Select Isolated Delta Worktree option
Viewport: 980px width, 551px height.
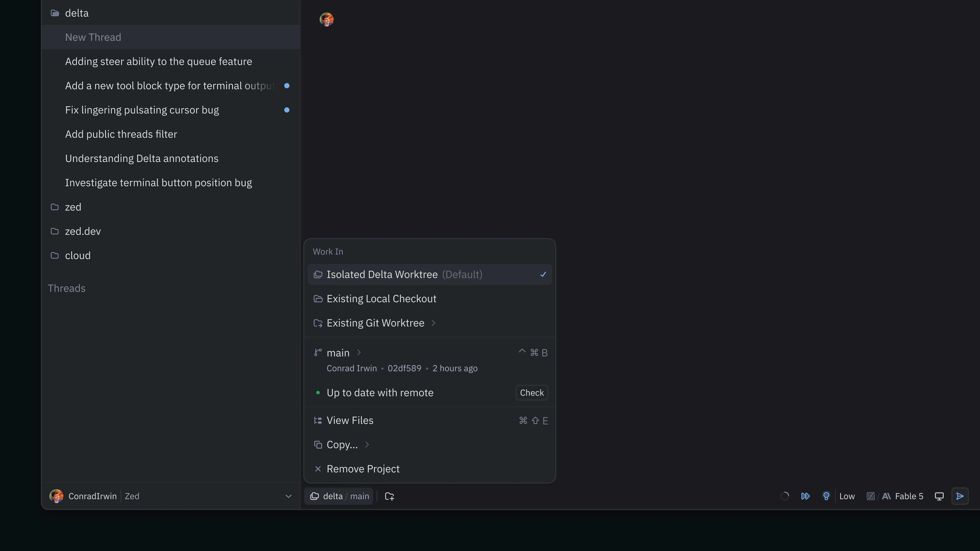pyautogui.click(x=429, y=274)
